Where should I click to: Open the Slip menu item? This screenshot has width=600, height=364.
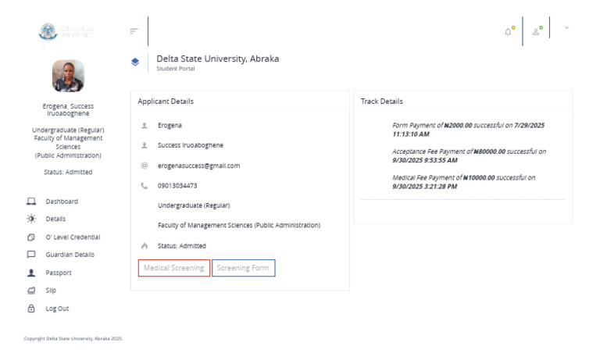coord(51,290)
